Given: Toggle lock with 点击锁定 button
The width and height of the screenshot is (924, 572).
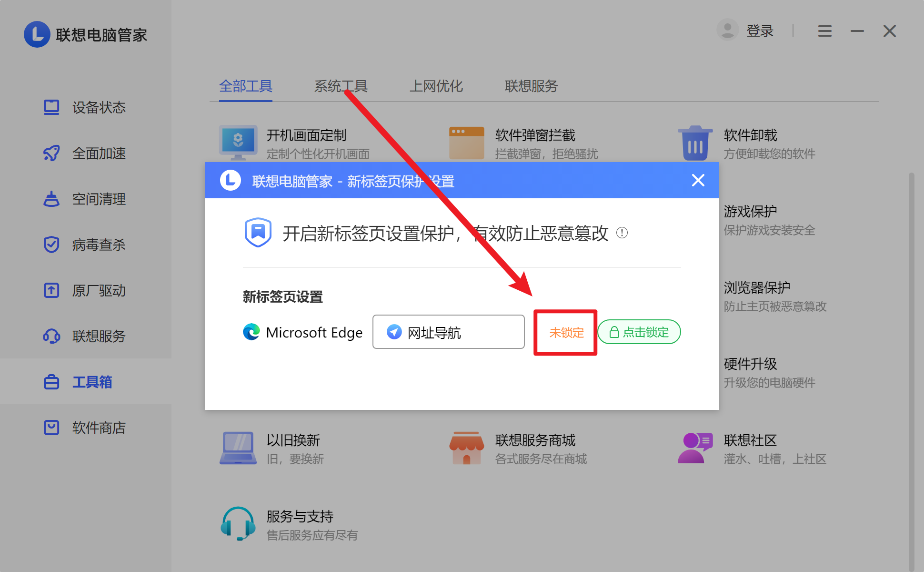Looking at the screenshot, I should point(639,332).
